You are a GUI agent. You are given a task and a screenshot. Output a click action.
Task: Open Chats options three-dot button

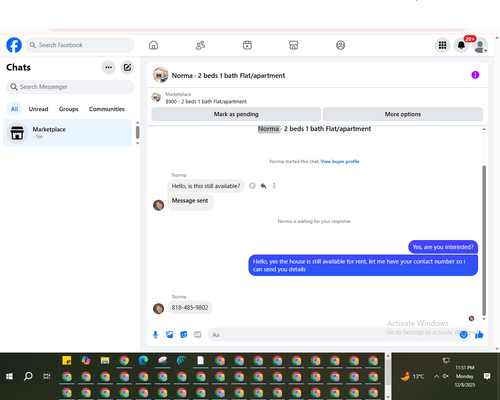tap(108, 67)
